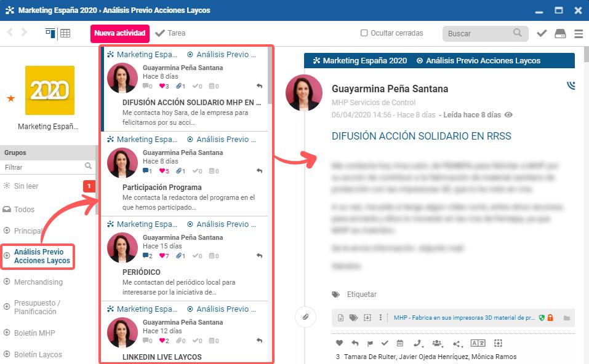Like the activity with the heart
Screen dimensions: 589x364
(x=339, y=342)
